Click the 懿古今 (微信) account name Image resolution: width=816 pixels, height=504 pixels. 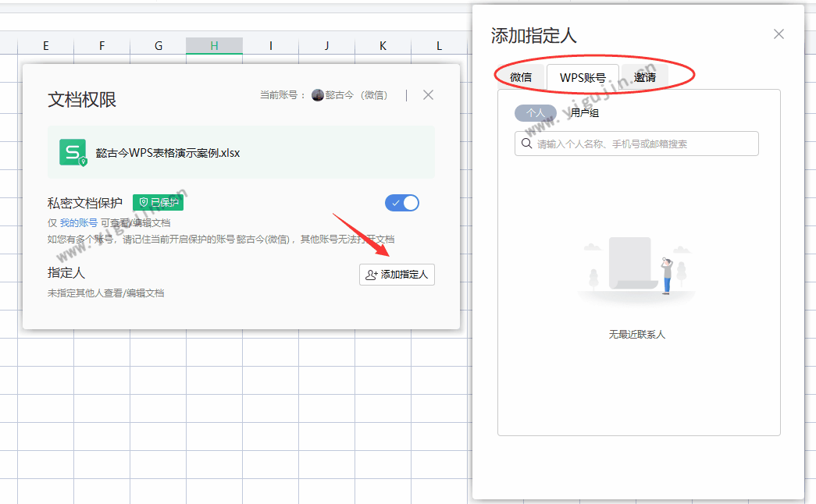pos(357,95)
